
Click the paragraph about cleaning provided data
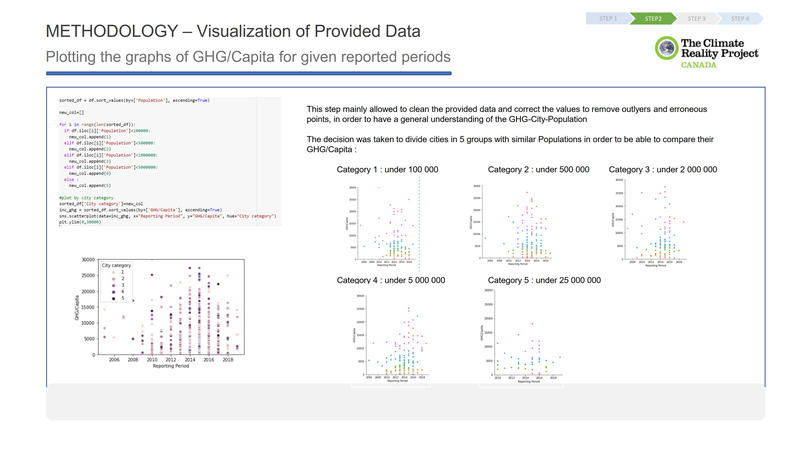(507, 114)
